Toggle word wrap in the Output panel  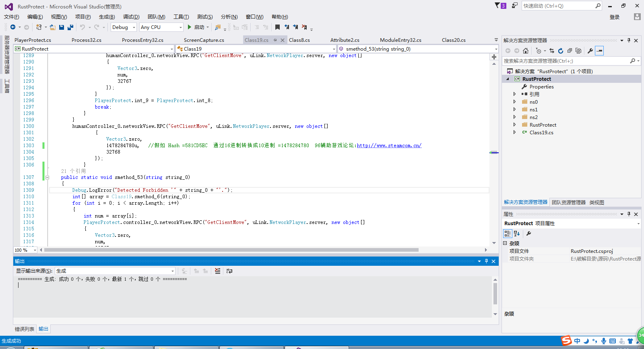[x=229, y=271]
